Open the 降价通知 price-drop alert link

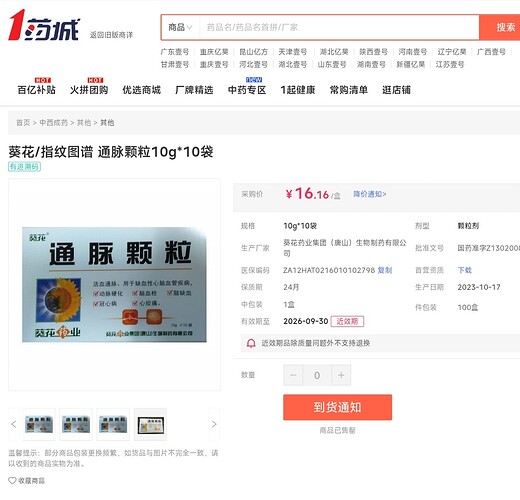pos(370,194)
